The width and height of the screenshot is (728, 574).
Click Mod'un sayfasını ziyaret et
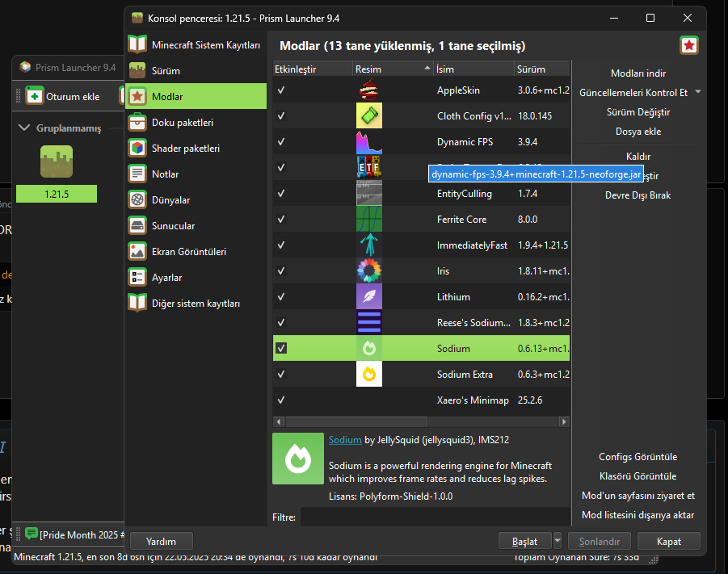638,496
